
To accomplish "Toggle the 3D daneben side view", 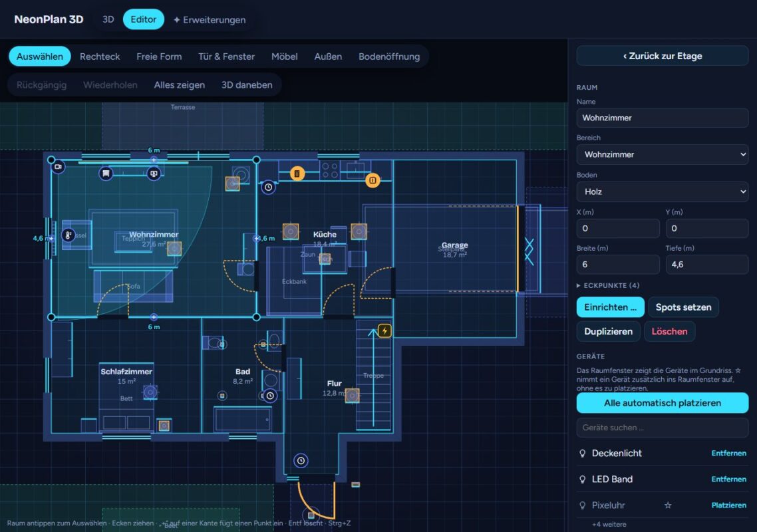I will 247,85.
